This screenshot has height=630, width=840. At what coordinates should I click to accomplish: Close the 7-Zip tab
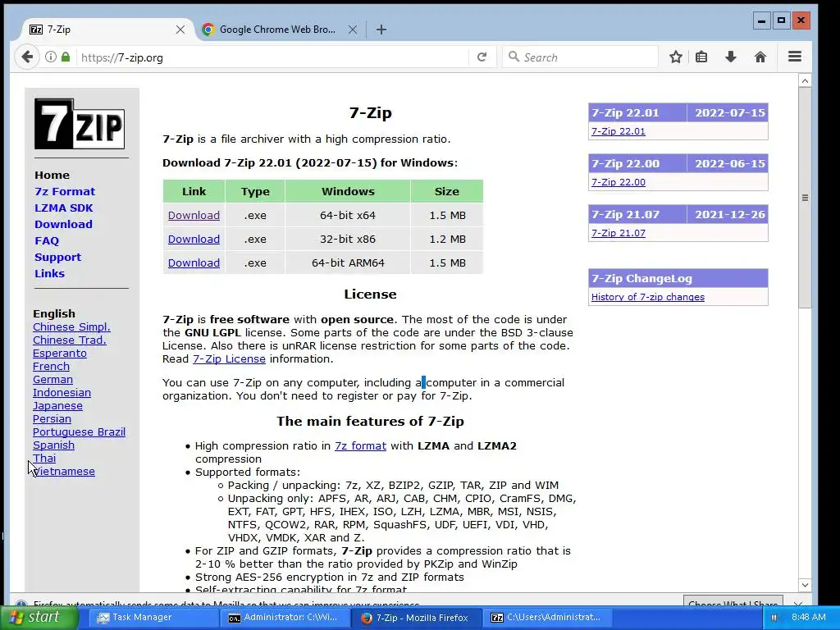click(180, 30)
